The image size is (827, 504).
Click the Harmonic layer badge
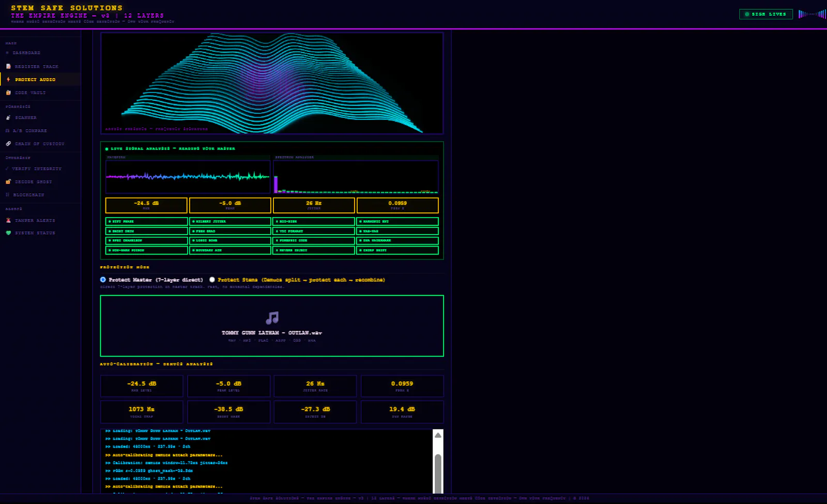(397, 221)
